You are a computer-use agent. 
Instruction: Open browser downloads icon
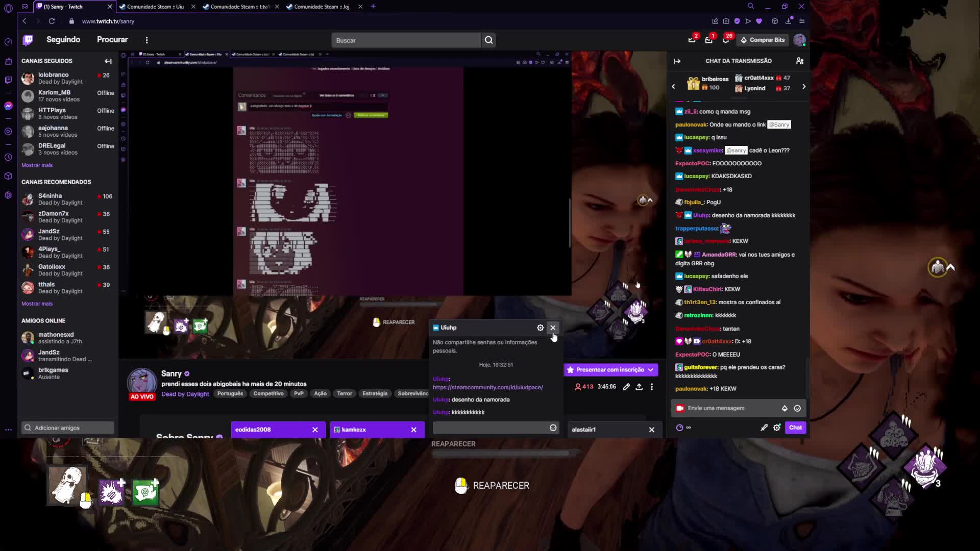coord(789,21)
